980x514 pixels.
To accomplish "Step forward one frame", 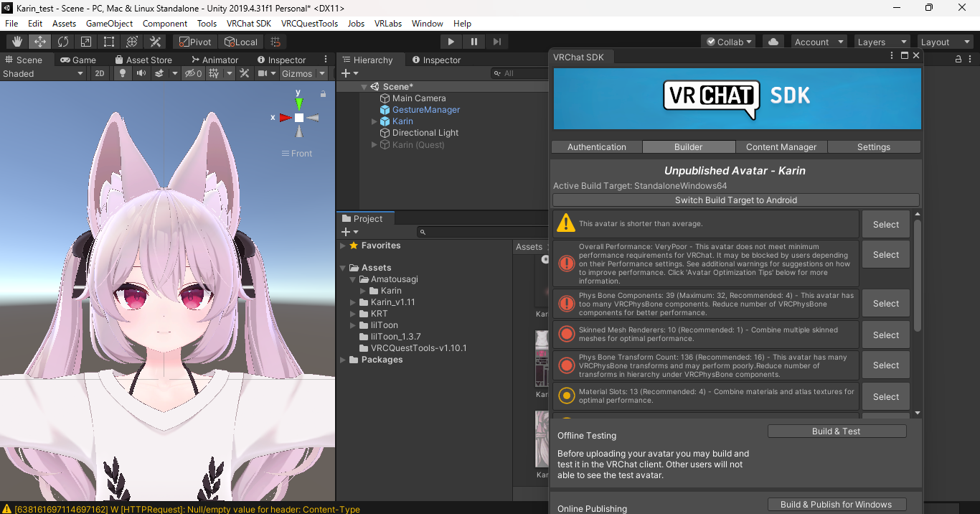I will (x=496, y=42).
